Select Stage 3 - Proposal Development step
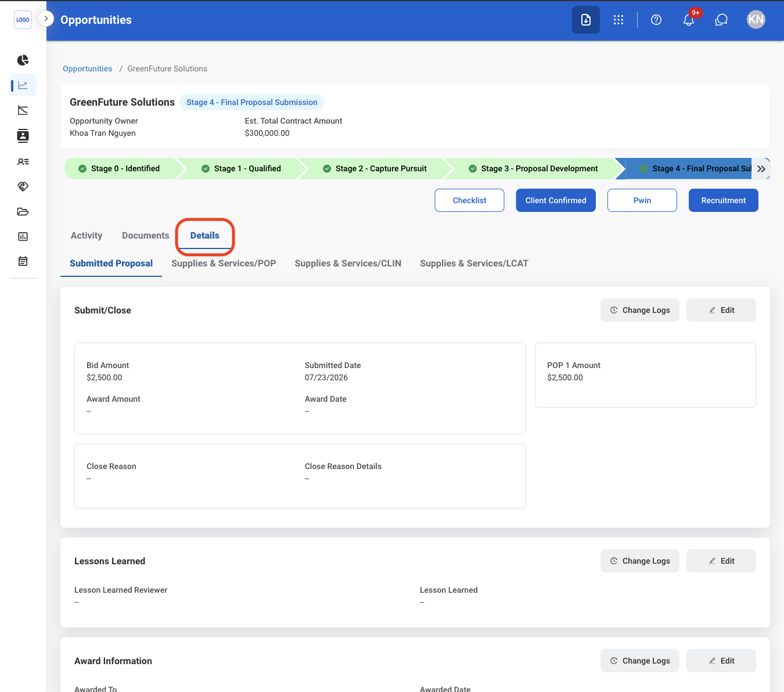Viewport: 784px width, 692px height. click(534, 168)
